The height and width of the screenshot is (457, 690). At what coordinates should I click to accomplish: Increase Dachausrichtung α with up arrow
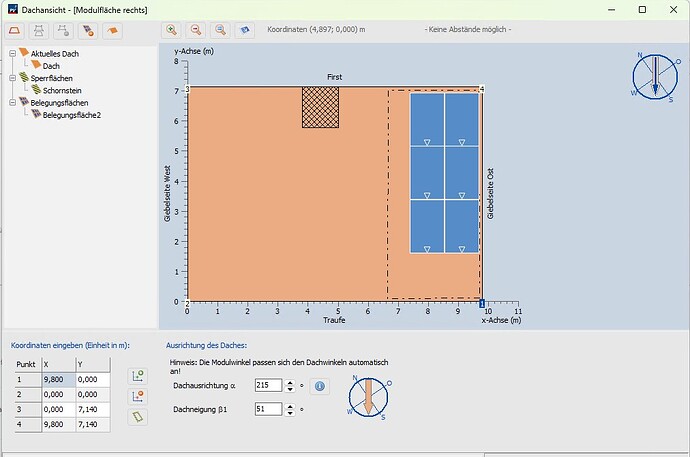[290, 383]
